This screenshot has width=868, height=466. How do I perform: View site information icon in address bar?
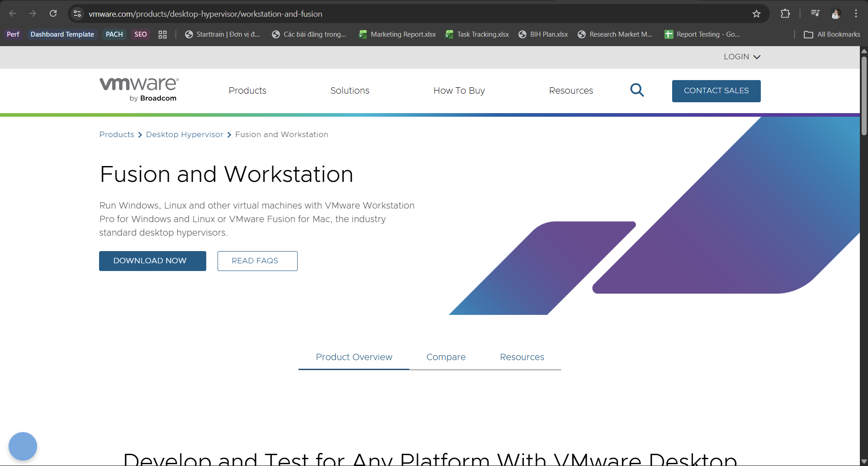click(x=77, y=14)
